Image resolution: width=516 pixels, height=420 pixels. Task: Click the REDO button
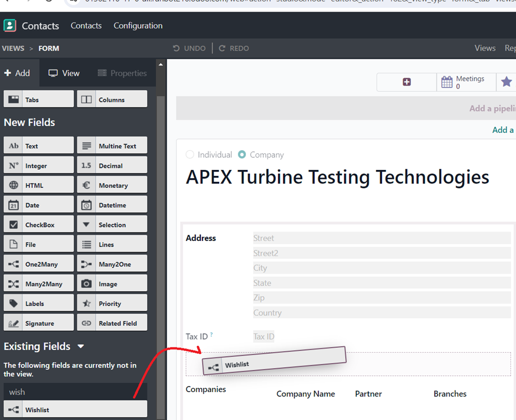click(x=234, y=49)
